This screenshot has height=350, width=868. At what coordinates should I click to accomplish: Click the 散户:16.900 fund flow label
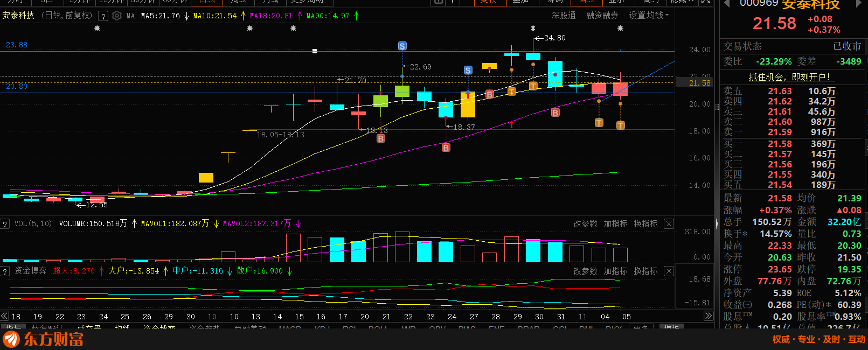pyautogui.click(x=260, y=271)
